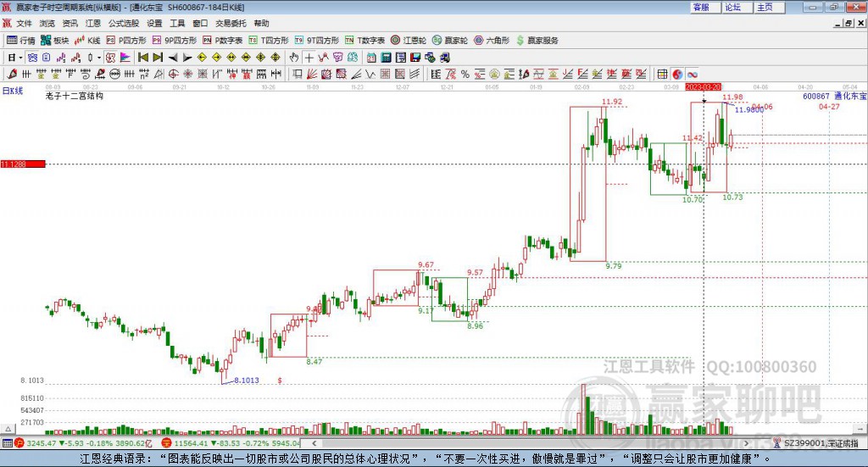The height and width of the screenshot is (467, 868).
Task: Click the 老子十二宫结构 chart title
Action: click(75, 97)
